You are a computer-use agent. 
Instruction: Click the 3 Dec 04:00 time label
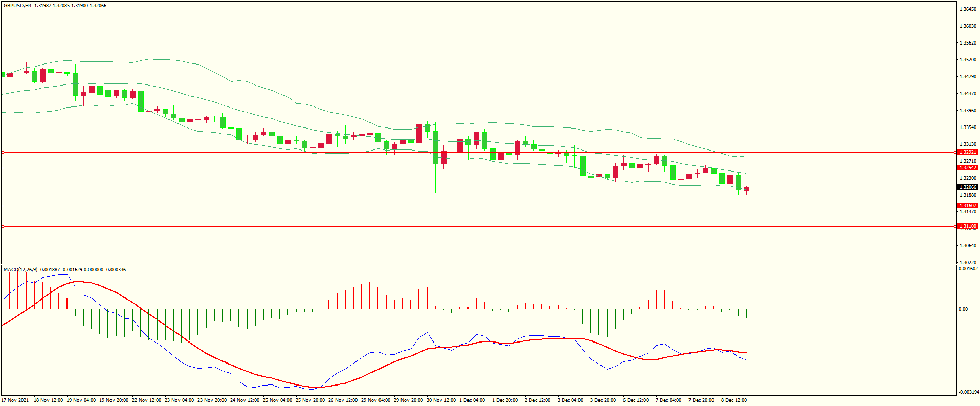(x=570, y=400)
